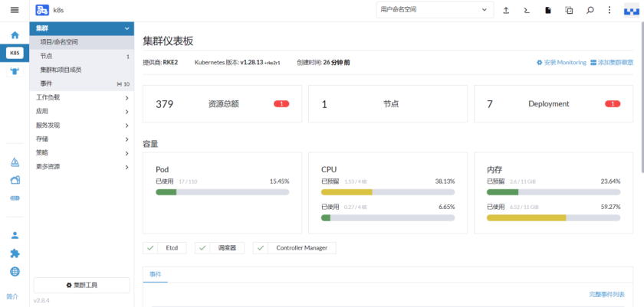Viewport: 644px width, 307px height.
Task: Click the 调度器 status check icon
Action: point(202,248)
